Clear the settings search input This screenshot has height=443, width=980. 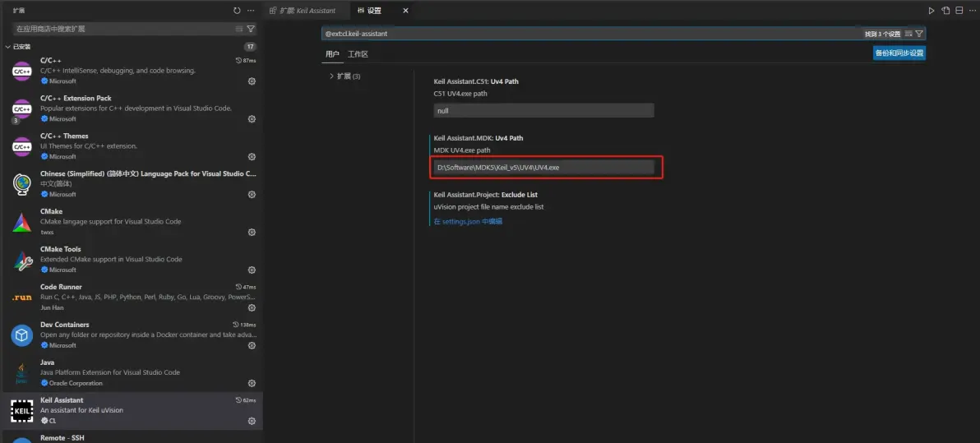pos(908,34)
